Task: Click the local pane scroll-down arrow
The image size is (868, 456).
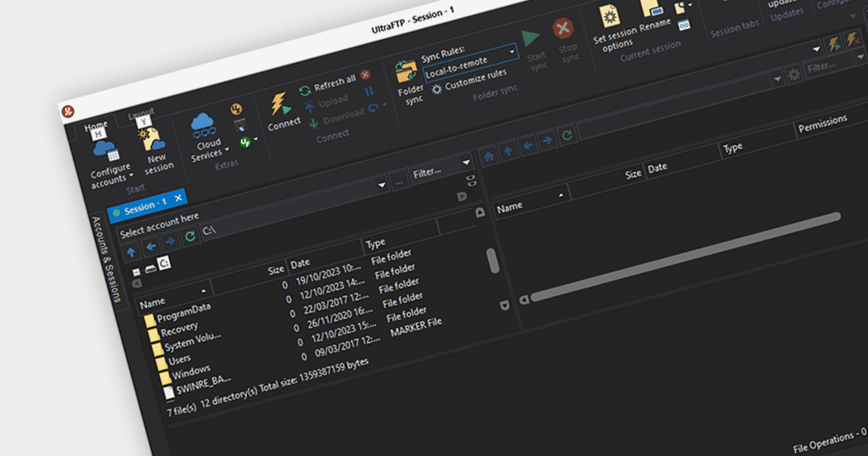Action: (504, 305)
